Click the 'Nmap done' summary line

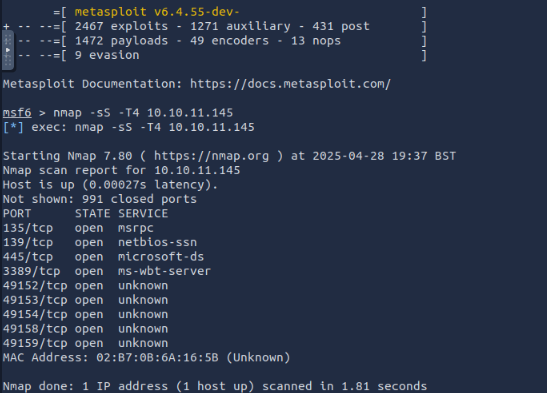click(x=215, y=386)
